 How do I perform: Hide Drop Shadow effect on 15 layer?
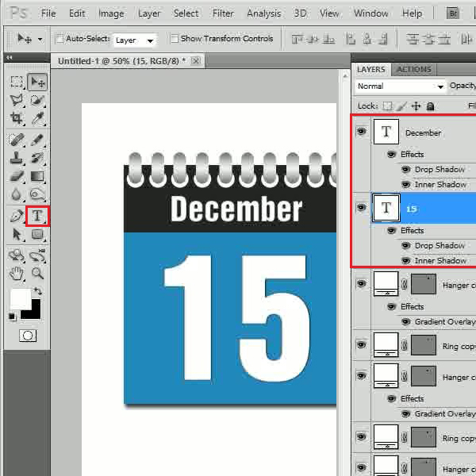click(x=405, y=246)
